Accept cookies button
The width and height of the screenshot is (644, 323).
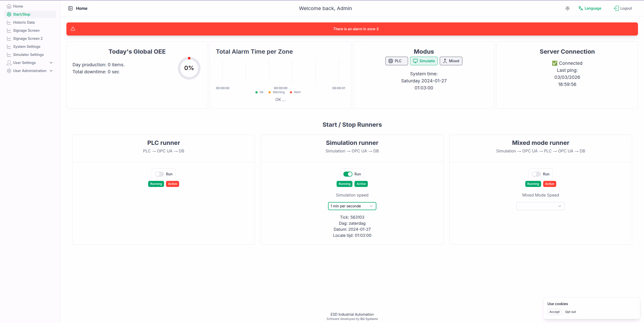click(554, 312)
